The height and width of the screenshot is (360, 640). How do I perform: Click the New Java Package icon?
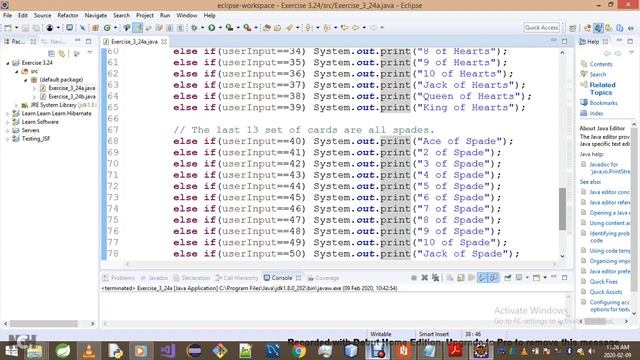click(95, 28)
